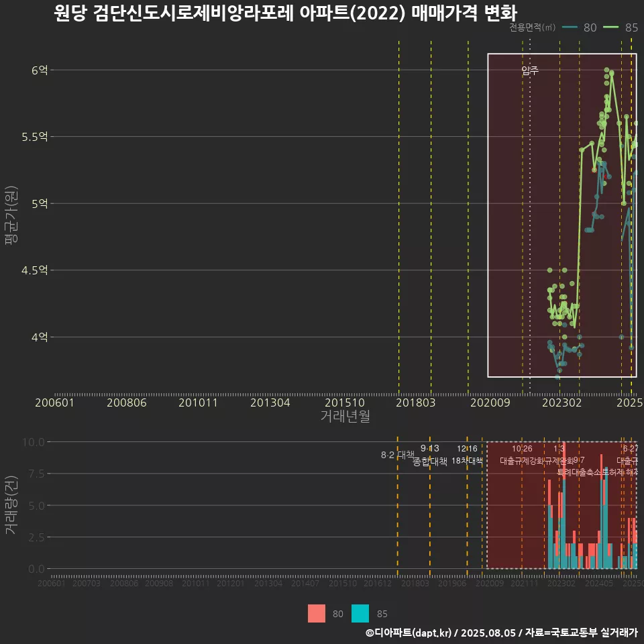Image resolution: width=644 pixels, height=644 pixels.
Task: Click the 5억 y-axis label
Action: [x=40, y=204]
